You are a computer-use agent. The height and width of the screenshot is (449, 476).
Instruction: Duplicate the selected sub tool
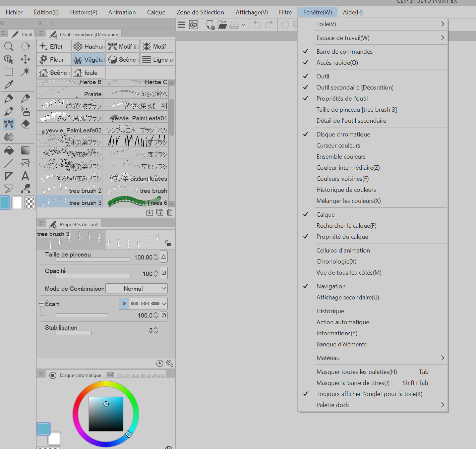point(160,213)
